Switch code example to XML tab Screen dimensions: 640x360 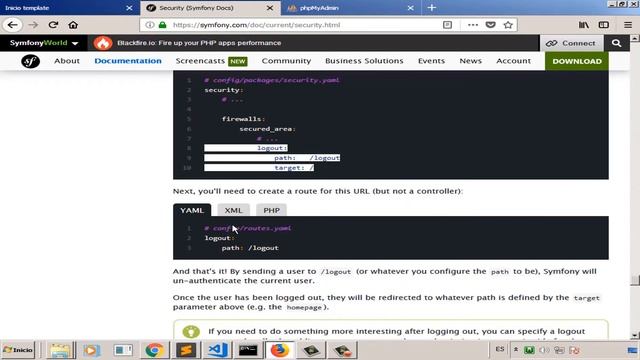[x=233, y=210]
